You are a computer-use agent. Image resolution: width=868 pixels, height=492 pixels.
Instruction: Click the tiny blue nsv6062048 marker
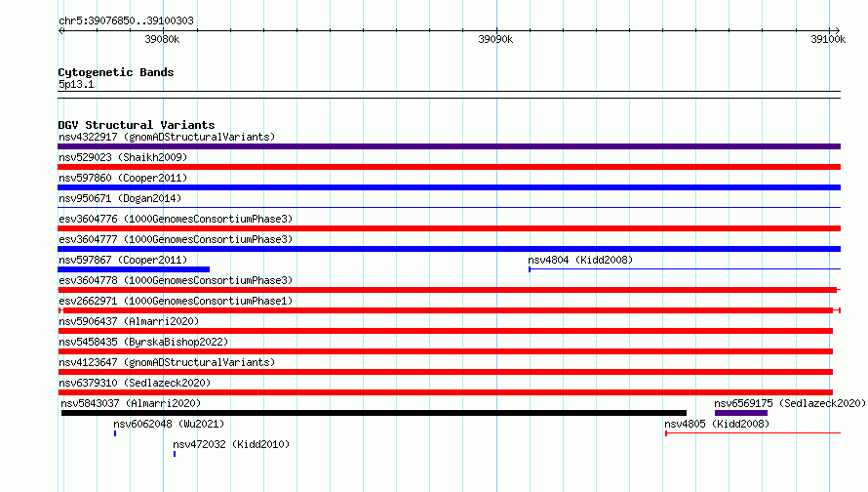pyautogui.click(x=115, y=433)
